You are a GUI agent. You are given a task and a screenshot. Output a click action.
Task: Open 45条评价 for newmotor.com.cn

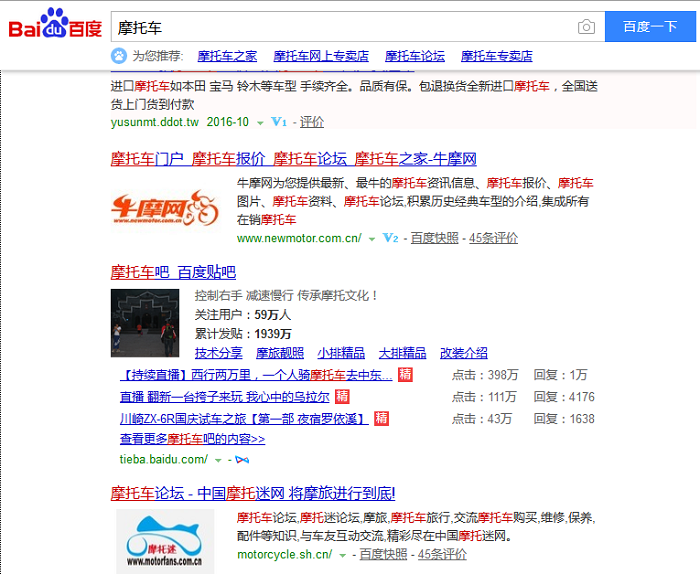pyautogui.click(x=493, y=238)
